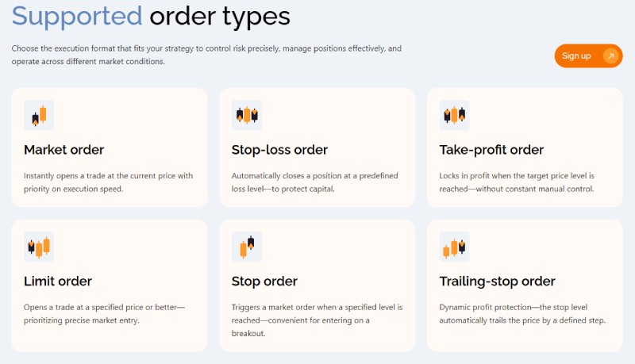
Task: Click the Limit order description text
Action: click(104, 313)
